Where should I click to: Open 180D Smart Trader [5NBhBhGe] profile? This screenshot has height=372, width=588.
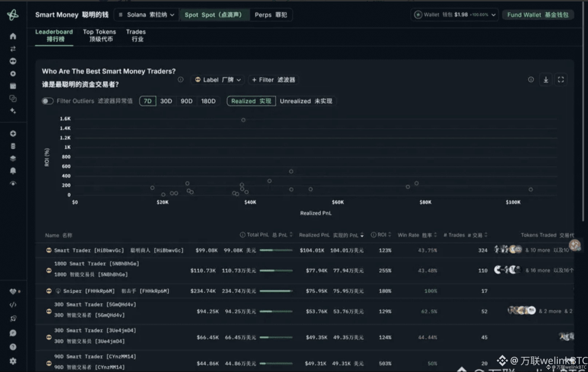97,264
